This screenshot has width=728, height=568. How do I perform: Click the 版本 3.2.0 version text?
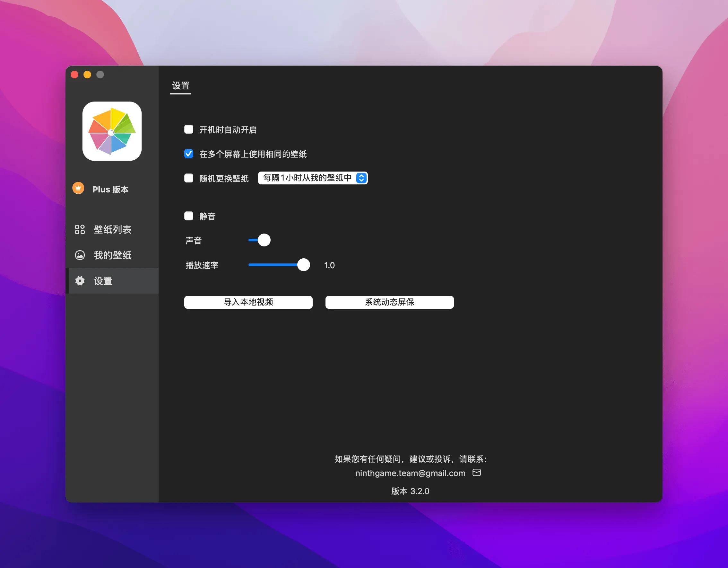point(410,491)
